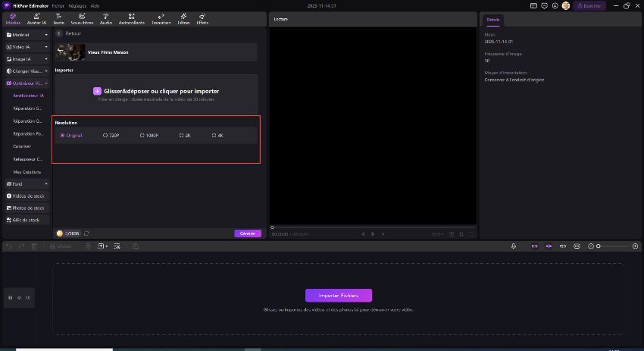Open Photos de stock
The width and height of the screenshot is (644, 351).
tap(27, 208)
